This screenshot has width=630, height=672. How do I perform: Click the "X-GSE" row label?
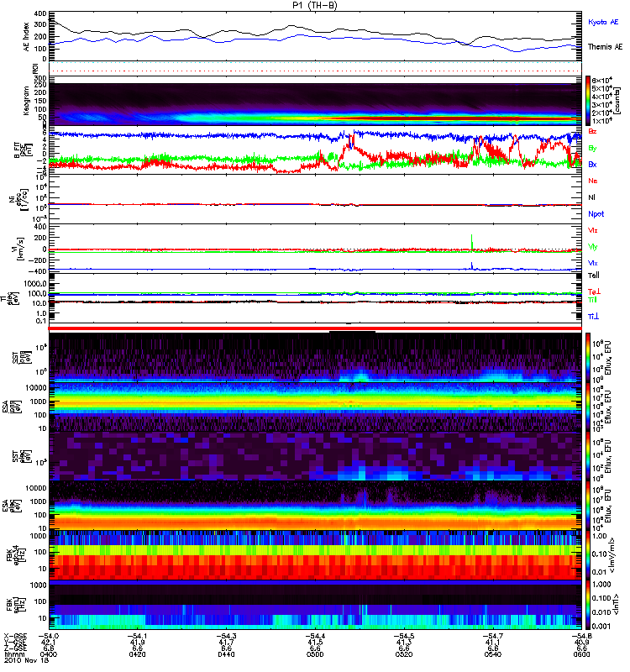point(14,637)
